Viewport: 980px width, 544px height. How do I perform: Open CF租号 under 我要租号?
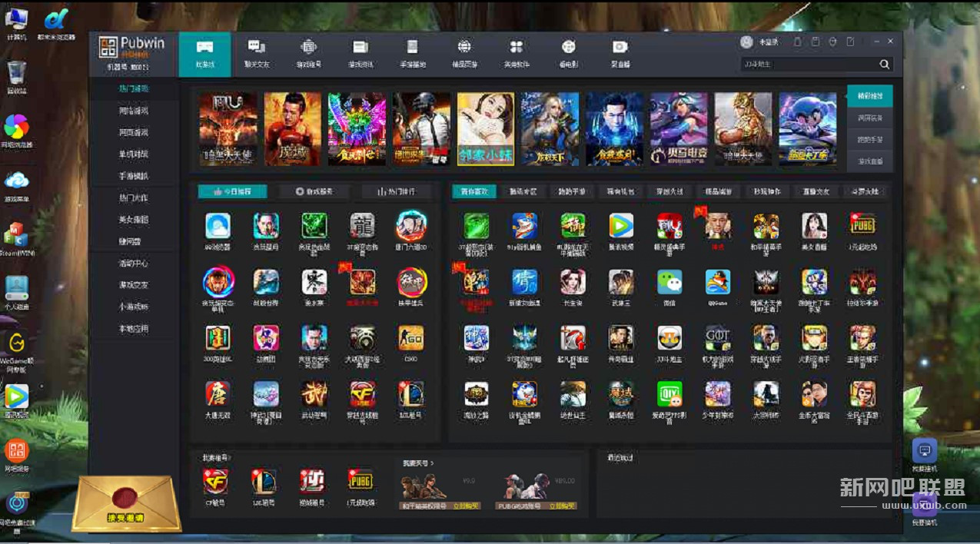click(215, 481)
